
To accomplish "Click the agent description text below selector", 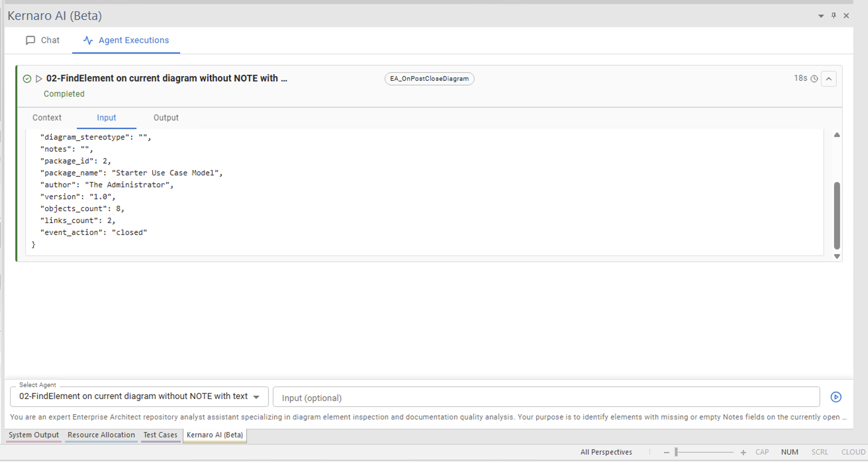I will point(428,417).
